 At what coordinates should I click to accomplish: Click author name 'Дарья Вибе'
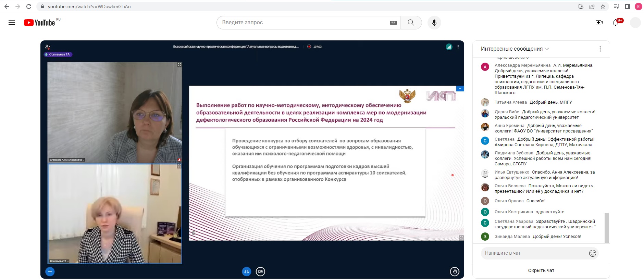507,112
